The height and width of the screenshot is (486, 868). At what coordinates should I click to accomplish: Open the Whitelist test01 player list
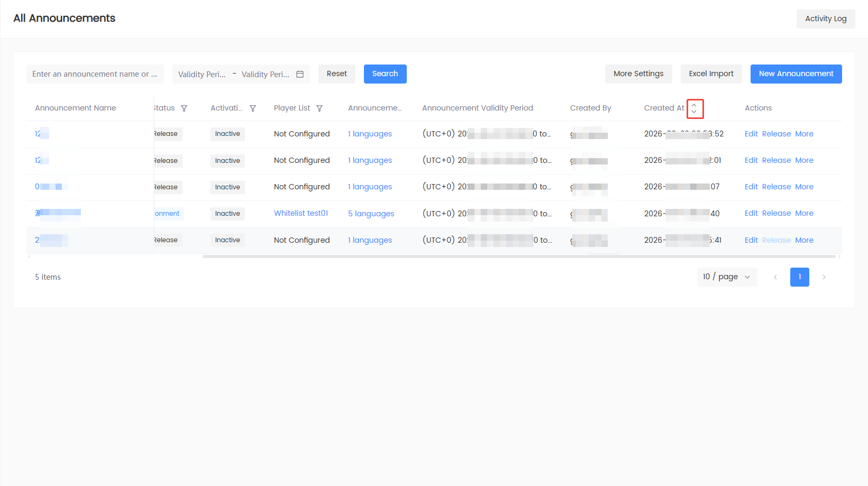(301, 213)
